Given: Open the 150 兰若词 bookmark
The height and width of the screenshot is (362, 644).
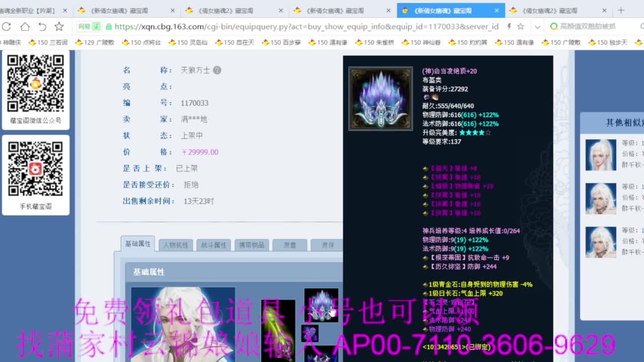Looking at the screenshot, I should click(48, 43).
